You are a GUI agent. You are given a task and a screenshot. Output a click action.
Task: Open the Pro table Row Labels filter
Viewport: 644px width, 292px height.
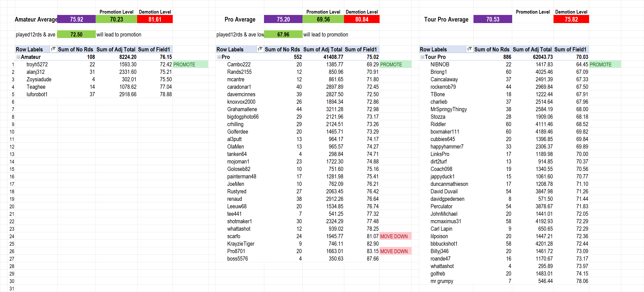tap(260, 49)
